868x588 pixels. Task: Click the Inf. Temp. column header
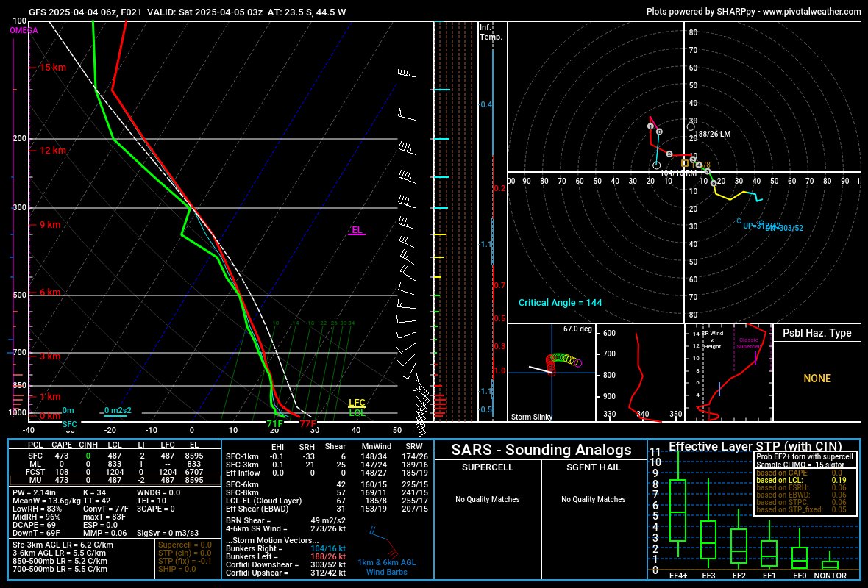(x=491, y=32)
